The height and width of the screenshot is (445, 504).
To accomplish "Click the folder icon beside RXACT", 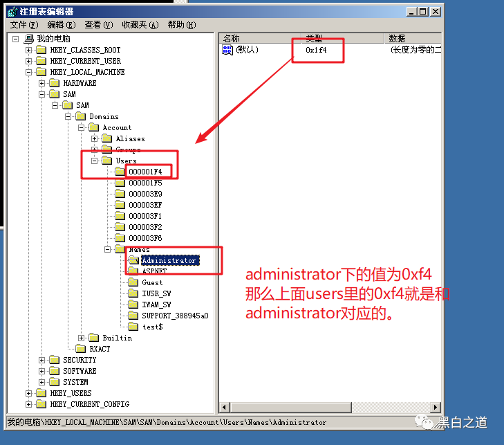I will tap(80, 349).
